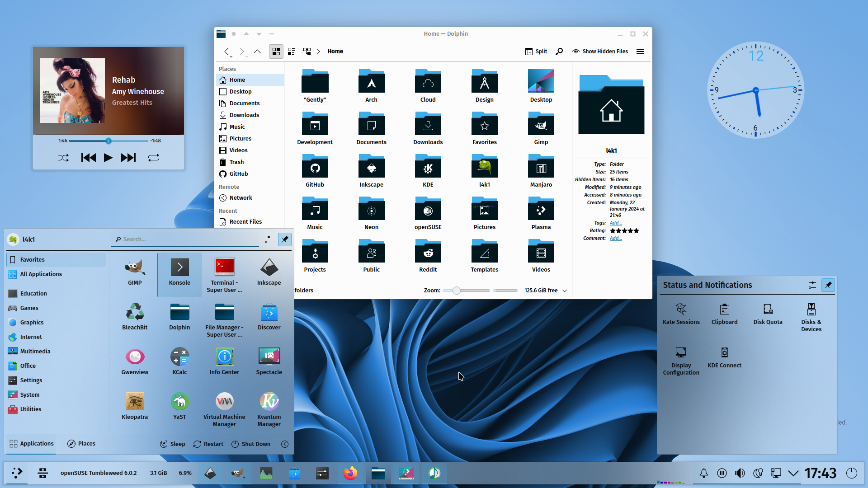868x488 pixels.
Task: Focus the launcher Search field
Action: [185, 239]
